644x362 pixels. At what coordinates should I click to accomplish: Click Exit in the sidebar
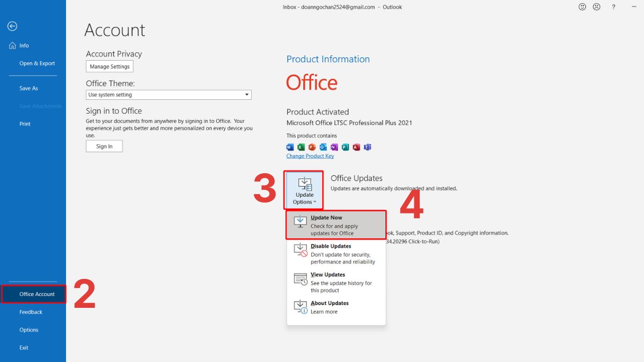coord(24,348)
